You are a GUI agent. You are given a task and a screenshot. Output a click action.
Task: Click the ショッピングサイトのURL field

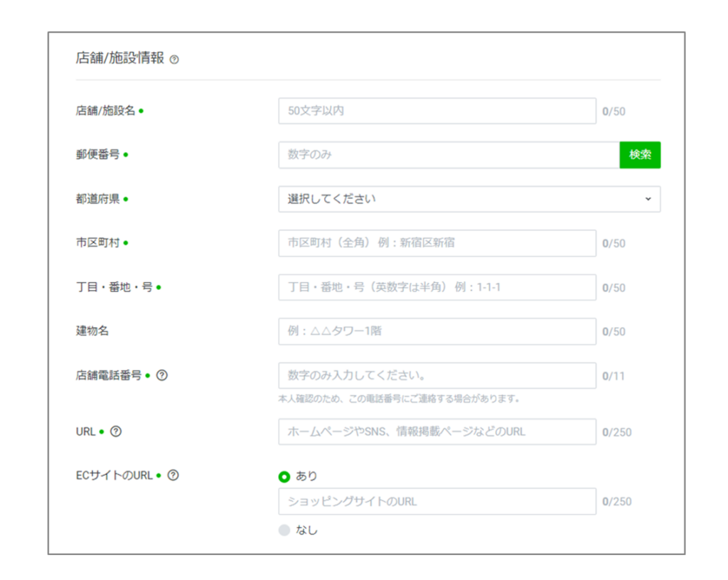click(x=437, y=501)
